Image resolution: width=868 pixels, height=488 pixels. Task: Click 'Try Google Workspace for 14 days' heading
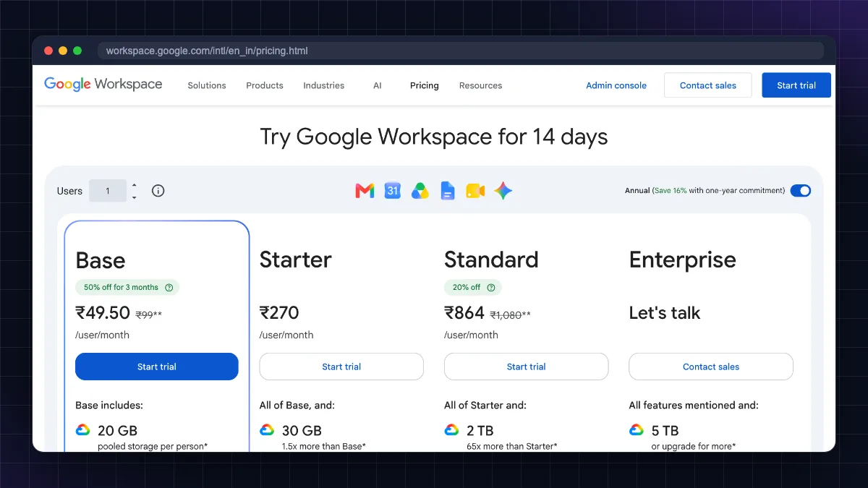pyautogui.click(x=434, y=137)
